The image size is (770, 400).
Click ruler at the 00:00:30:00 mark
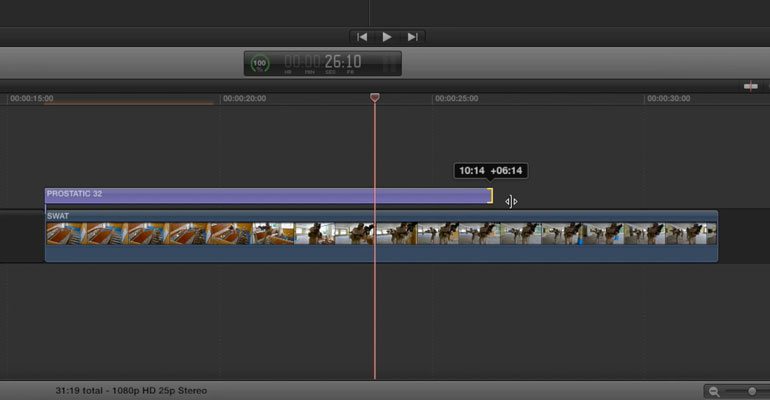(x=669, y=99)
